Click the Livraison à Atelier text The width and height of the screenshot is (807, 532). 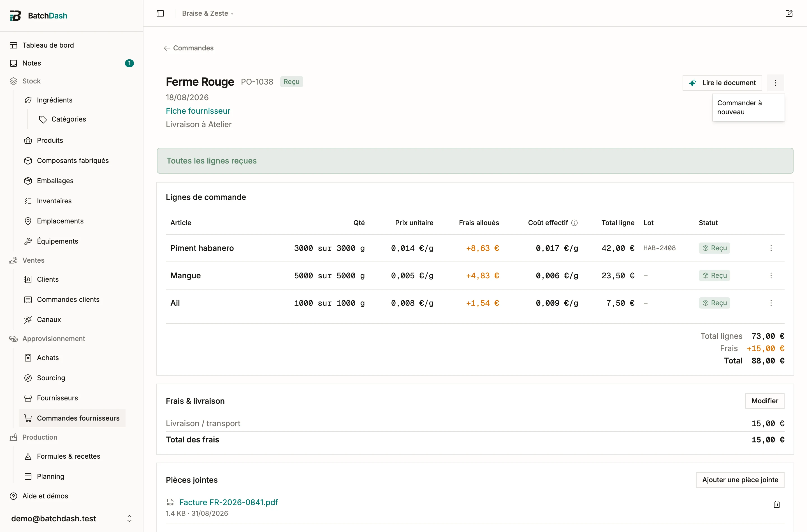[x=199, y=124]
